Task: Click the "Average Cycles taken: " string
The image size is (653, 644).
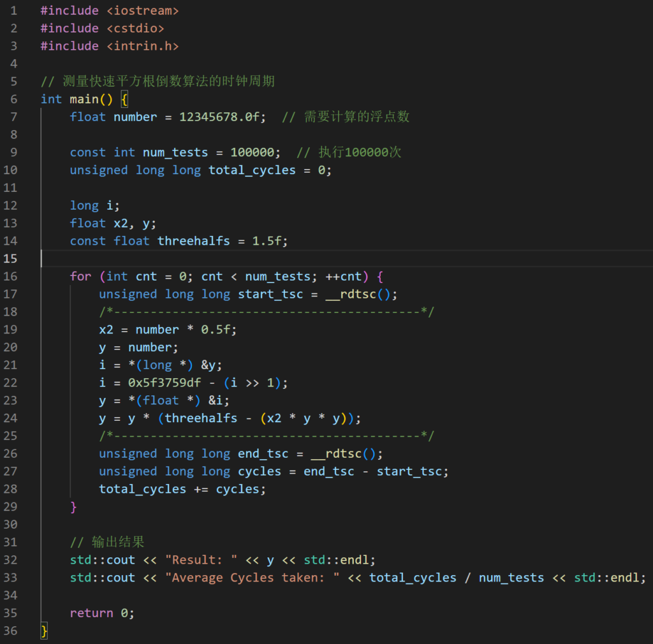Action: tap(252, 578)
